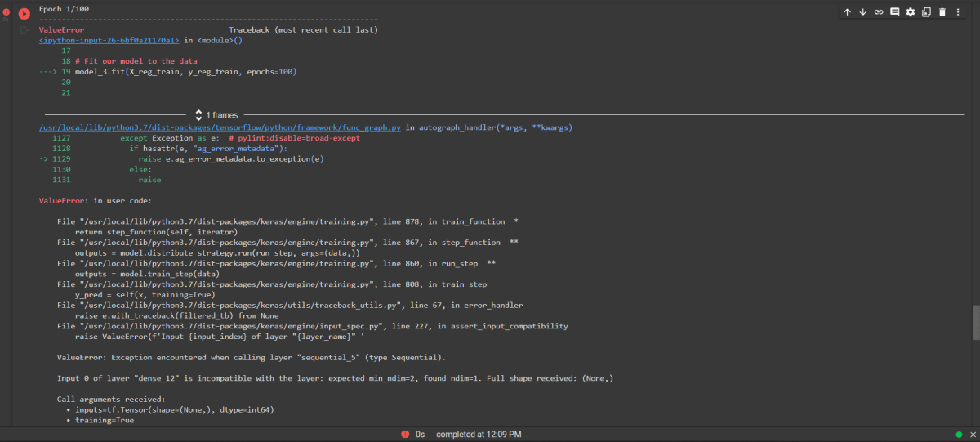This screenshot has width=980, height=442.
Task: Move cell up with the up arrow
Action: coord(847,12)
